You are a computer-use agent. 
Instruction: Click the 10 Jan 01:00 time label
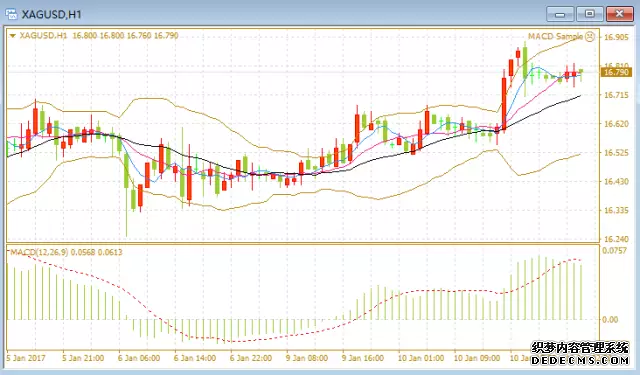pos(420,358)
